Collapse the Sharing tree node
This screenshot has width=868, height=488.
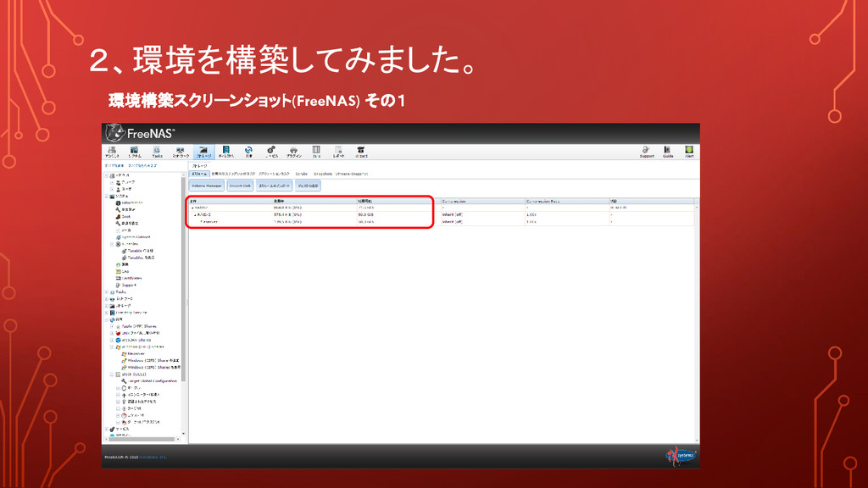tap(107, 319)
